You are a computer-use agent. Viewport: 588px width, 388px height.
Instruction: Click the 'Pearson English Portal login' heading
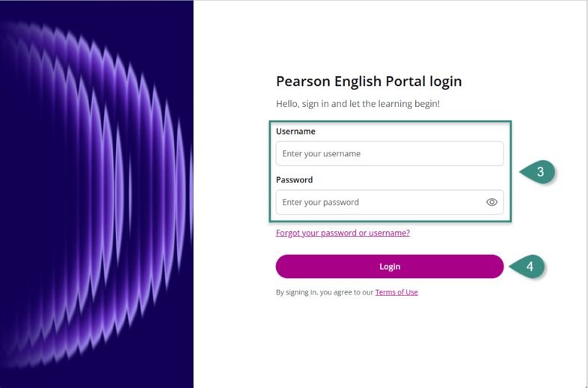tap(369, 81)
